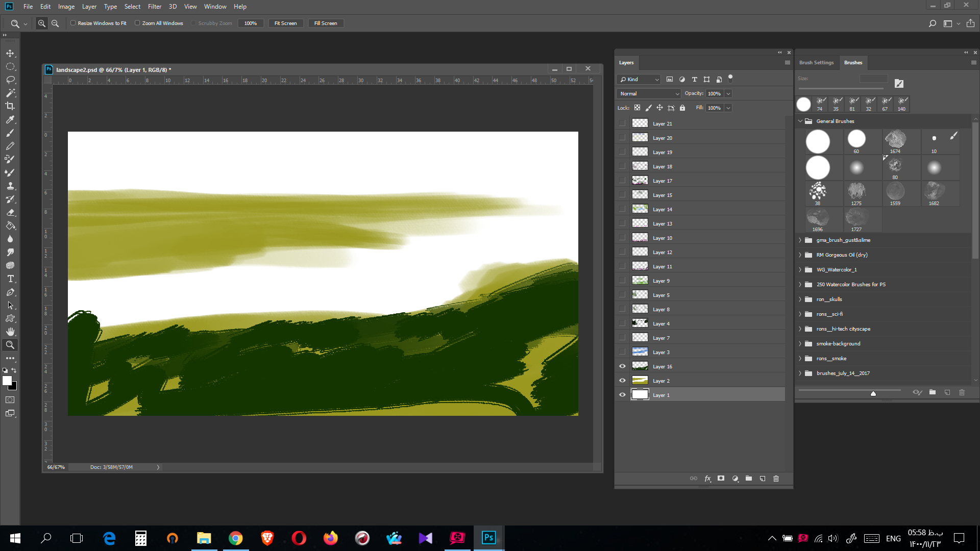Expand the WG_Watercolor_1 brush folder

800,270
